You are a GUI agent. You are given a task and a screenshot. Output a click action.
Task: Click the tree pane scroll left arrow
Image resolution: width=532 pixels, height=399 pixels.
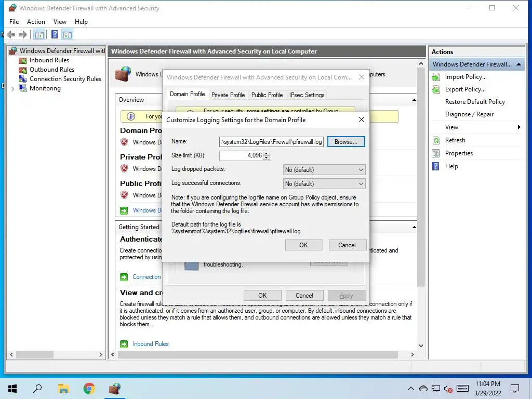pyautogui.click(x=11, y=354)
